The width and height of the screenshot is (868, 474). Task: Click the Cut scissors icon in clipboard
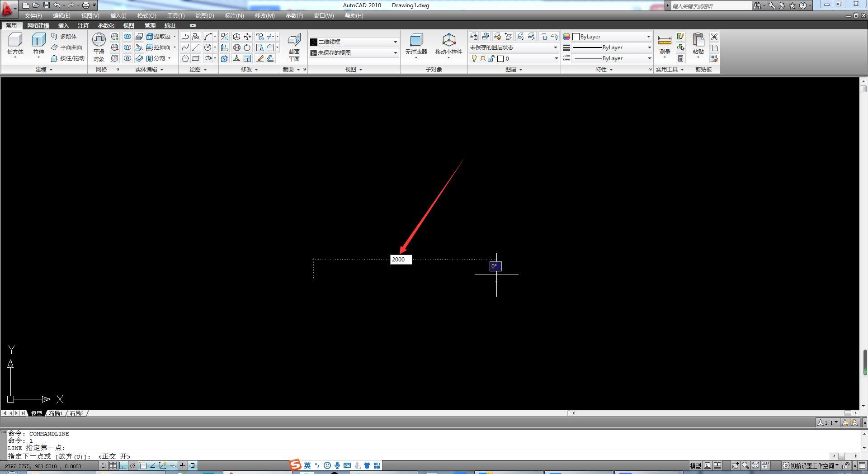tap(714, 37)
